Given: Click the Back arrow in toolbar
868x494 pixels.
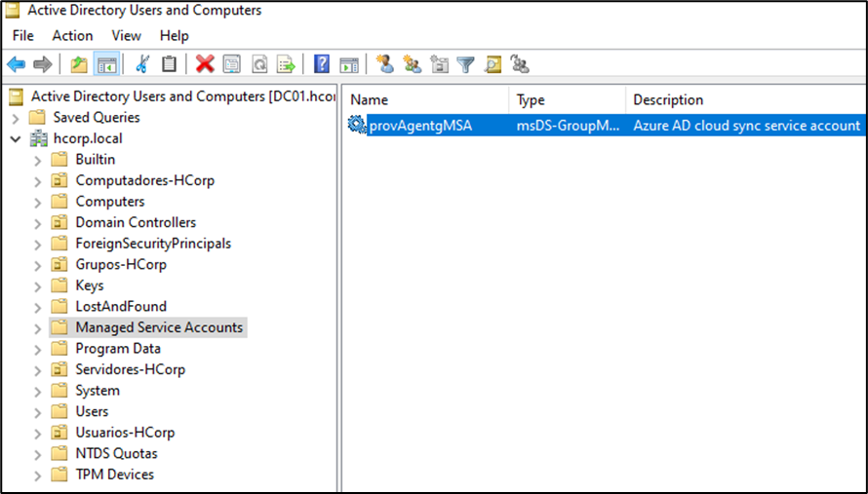Looking at the screenshot, I should [16, 64].
